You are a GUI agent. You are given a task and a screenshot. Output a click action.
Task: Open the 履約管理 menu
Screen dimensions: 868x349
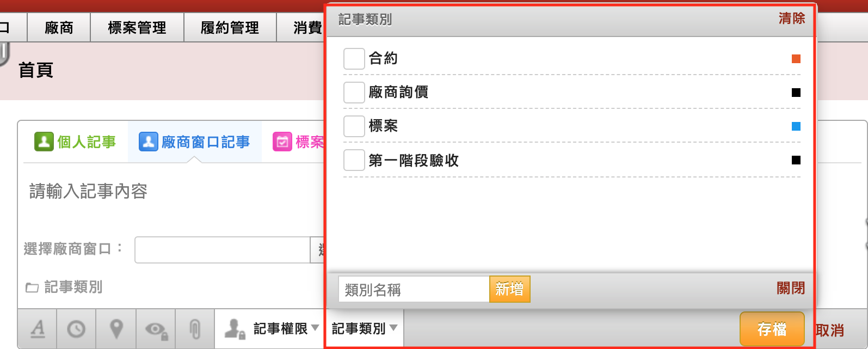click(x=230, y=28)
